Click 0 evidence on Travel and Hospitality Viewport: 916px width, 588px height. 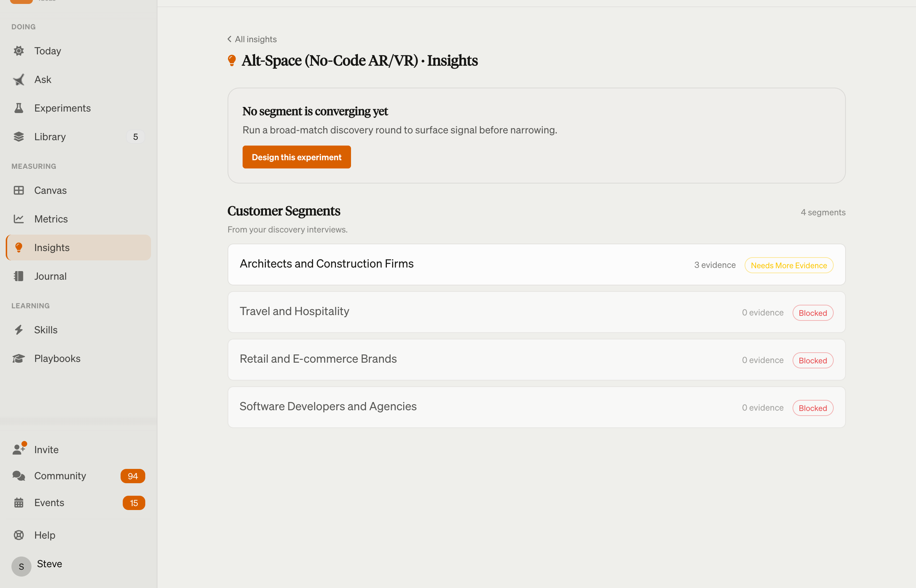pos(762,312)
